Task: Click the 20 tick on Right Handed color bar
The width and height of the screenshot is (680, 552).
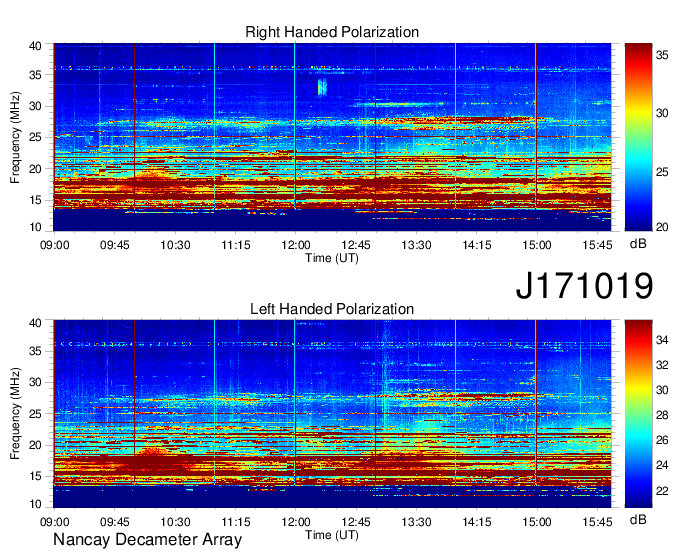Action: (x=662, y=227)
